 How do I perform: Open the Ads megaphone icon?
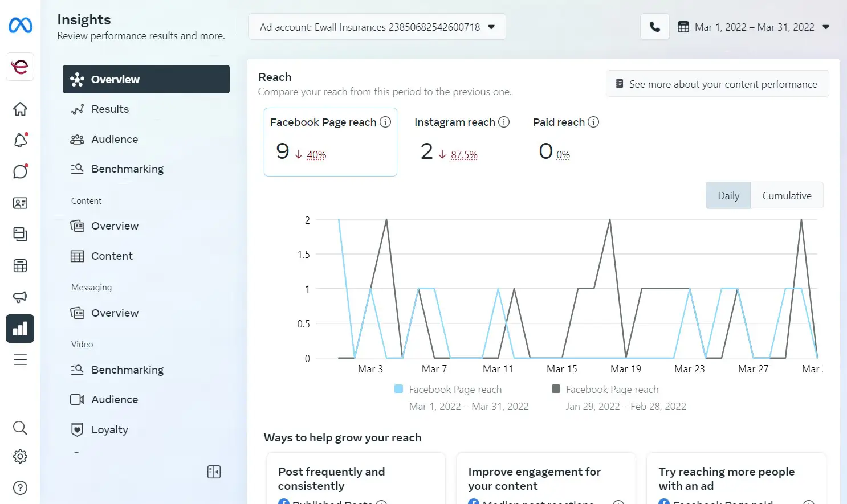(21, 297)
